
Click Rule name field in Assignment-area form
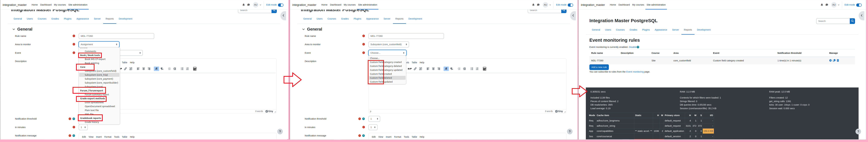(116, 36)
